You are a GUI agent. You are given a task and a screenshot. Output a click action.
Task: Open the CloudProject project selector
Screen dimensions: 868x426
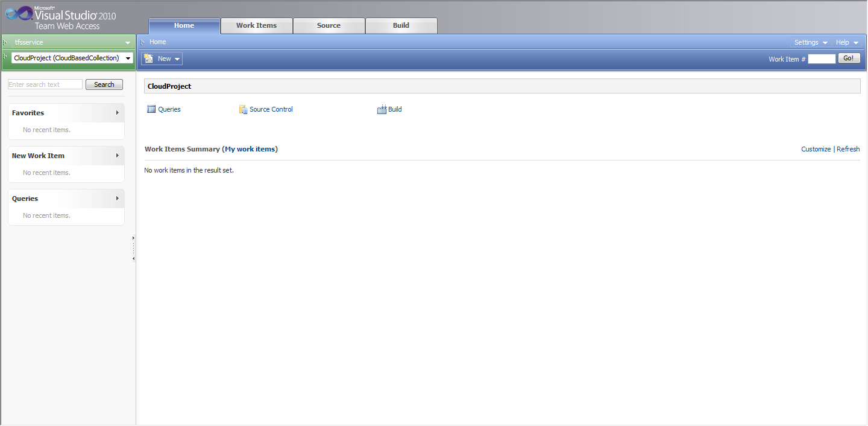pyautogui.click(x=72, y=58)
